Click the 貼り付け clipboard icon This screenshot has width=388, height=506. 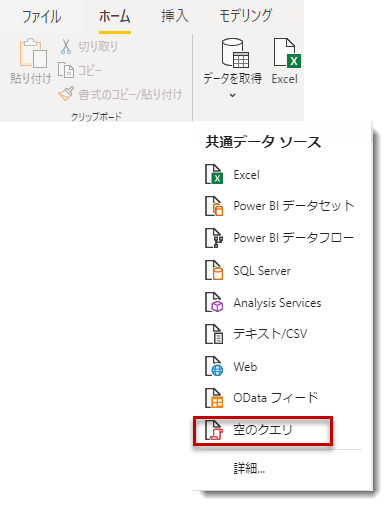[x=33, y=53]
